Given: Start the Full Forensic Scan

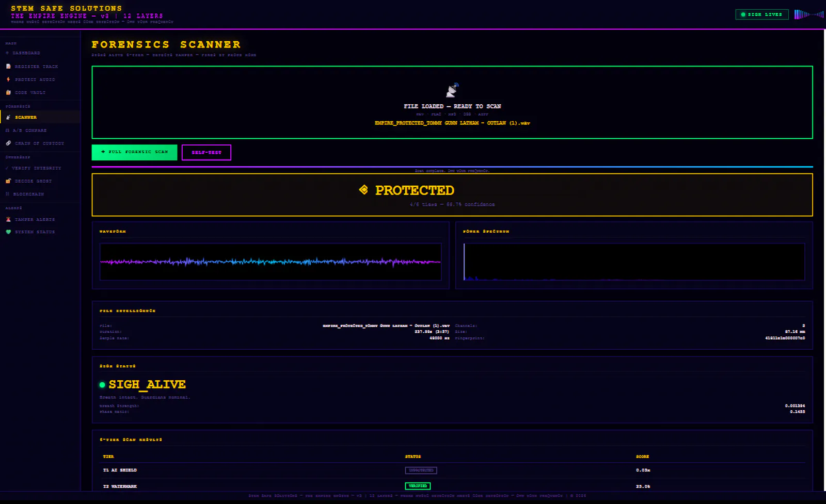Looking at the screenshot, I should pos(134,152).
